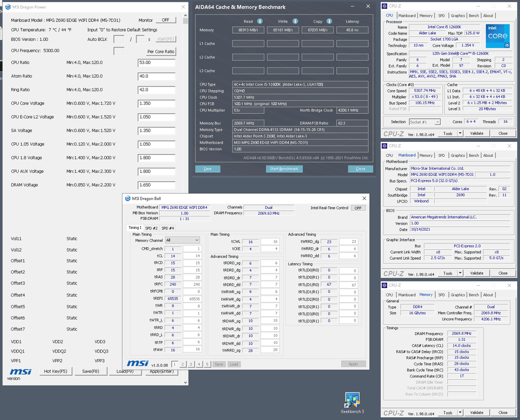520x420 pixels.
Task: Open Memory Channel dropdown in Dragon Ball
Action: coord(182,240)
